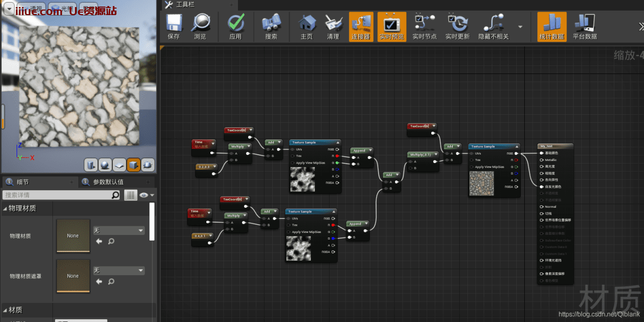Run Clean Up (清理) from the toolbar

[x=333, y=26]
